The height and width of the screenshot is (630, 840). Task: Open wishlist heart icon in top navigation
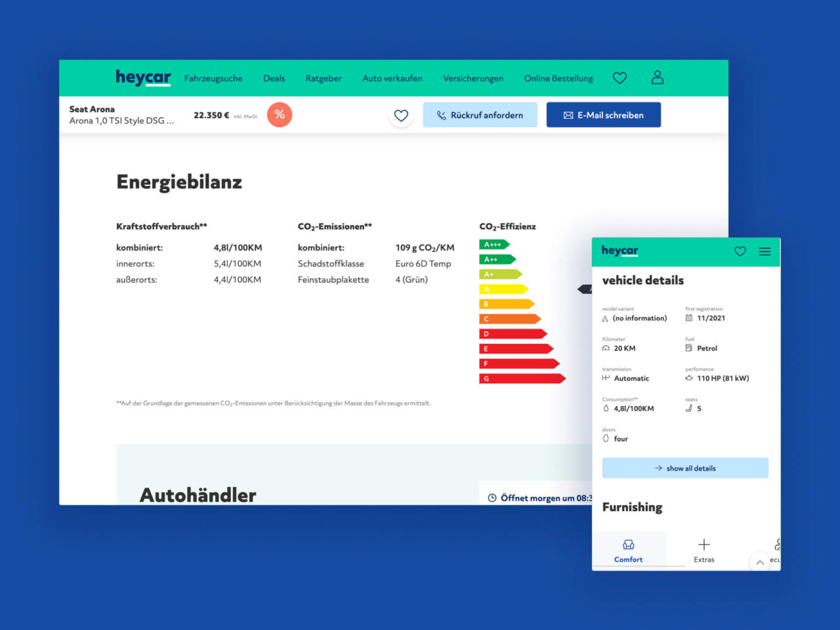pos(619,78)
